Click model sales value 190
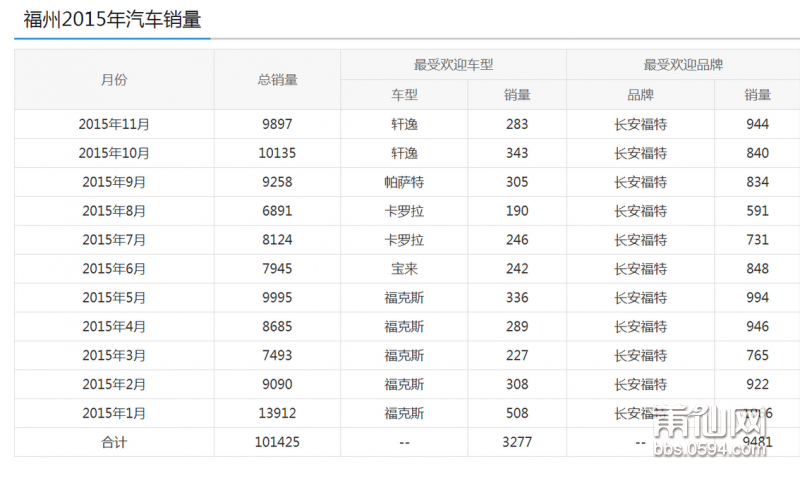 517,211
